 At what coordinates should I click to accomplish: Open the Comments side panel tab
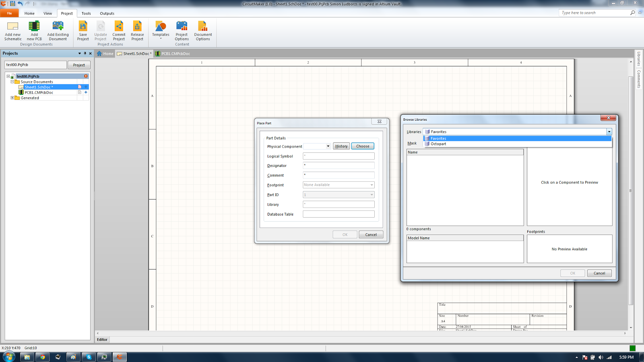pos(638,79)
